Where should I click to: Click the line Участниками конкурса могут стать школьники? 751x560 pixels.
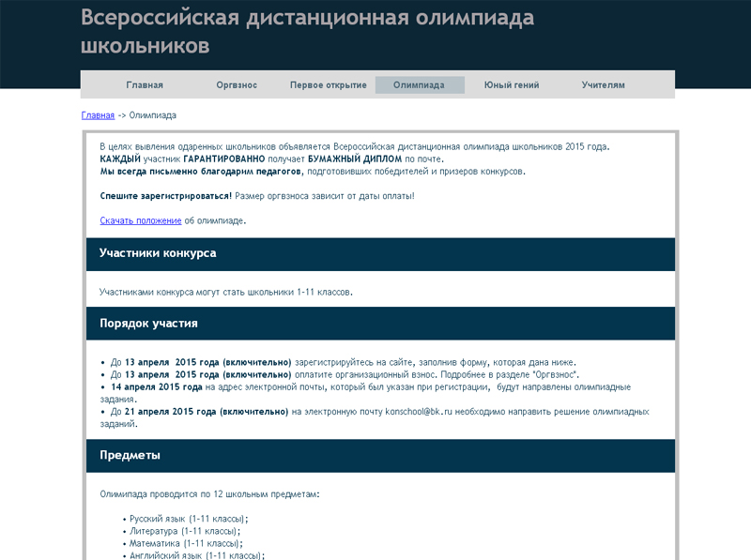click(226, 292)
